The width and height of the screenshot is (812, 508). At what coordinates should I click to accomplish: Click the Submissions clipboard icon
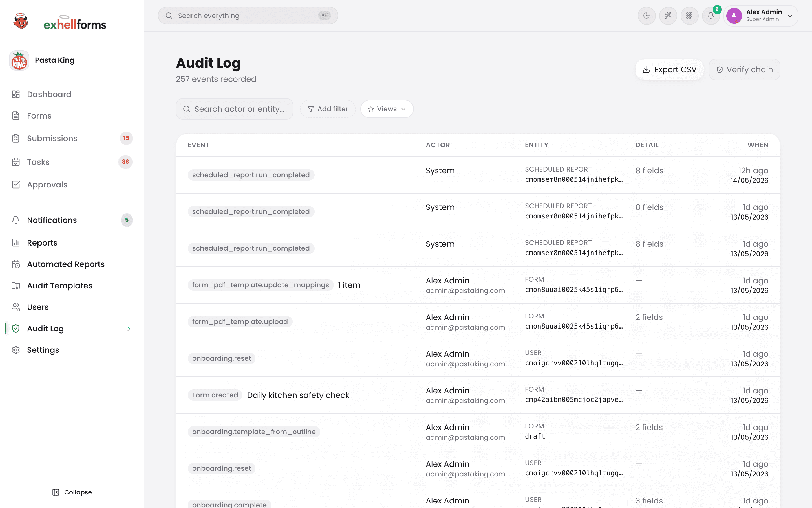pos(16,138)
